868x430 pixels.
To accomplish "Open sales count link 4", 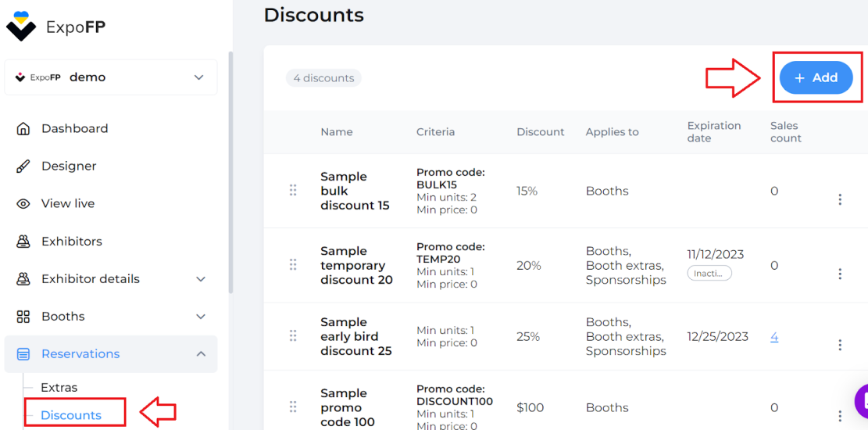I will 774,336.
